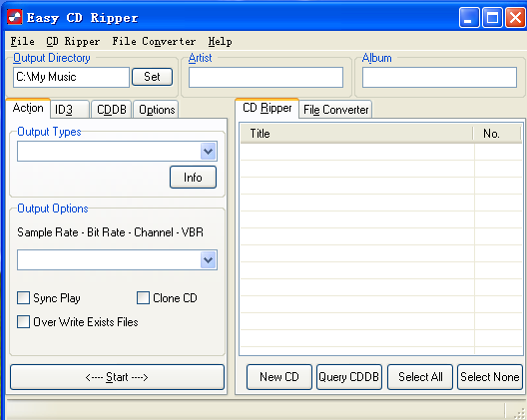
Task: Switch to the CDDB tab
Action: (111, 110)
